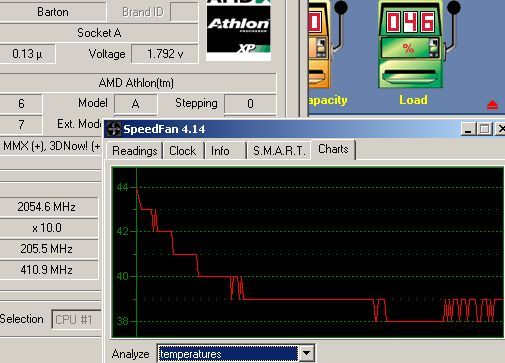505x363 pixels.
Task: Click the orange Capacity slot machine gauge
Action: pyautogui.click(x=320, y=44)
